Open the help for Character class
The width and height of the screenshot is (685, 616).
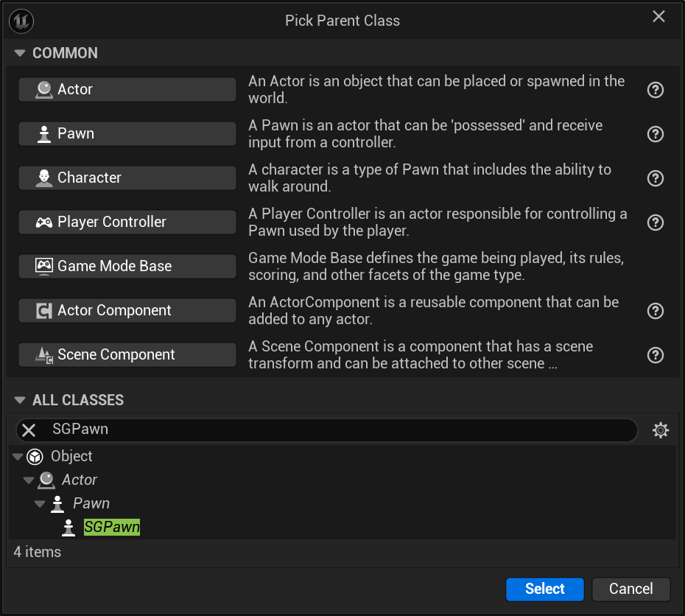click(655, 178)
